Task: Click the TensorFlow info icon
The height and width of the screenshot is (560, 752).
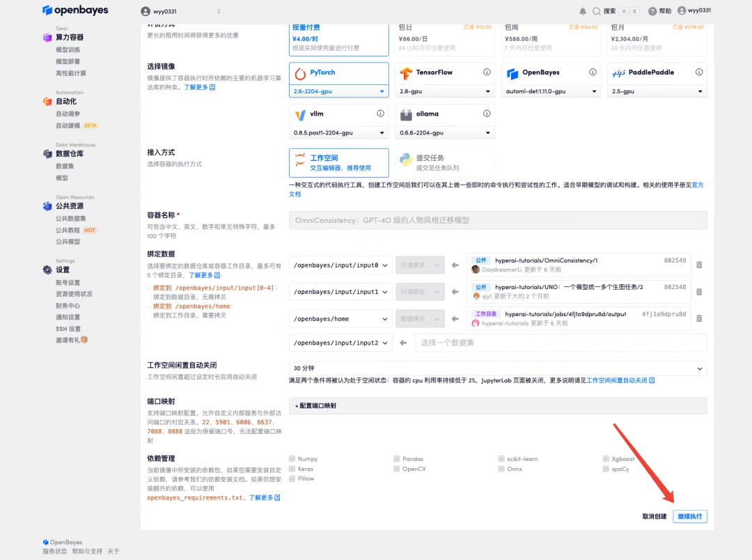Action: click(487, 72)
